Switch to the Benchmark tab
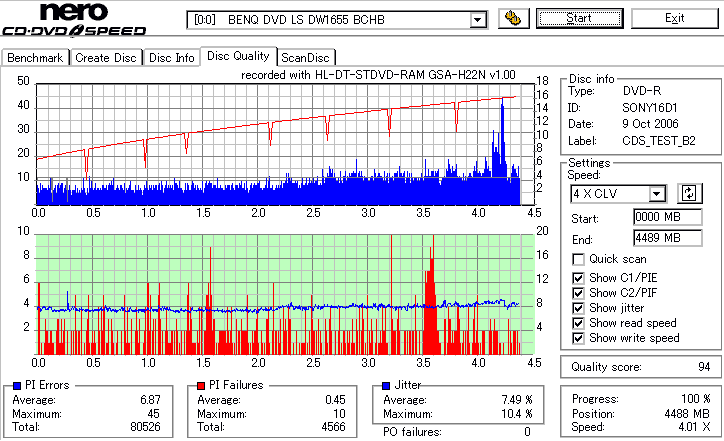Image resolution: width=724 pixels, height=441 pixels. click(x=35, y=58)
